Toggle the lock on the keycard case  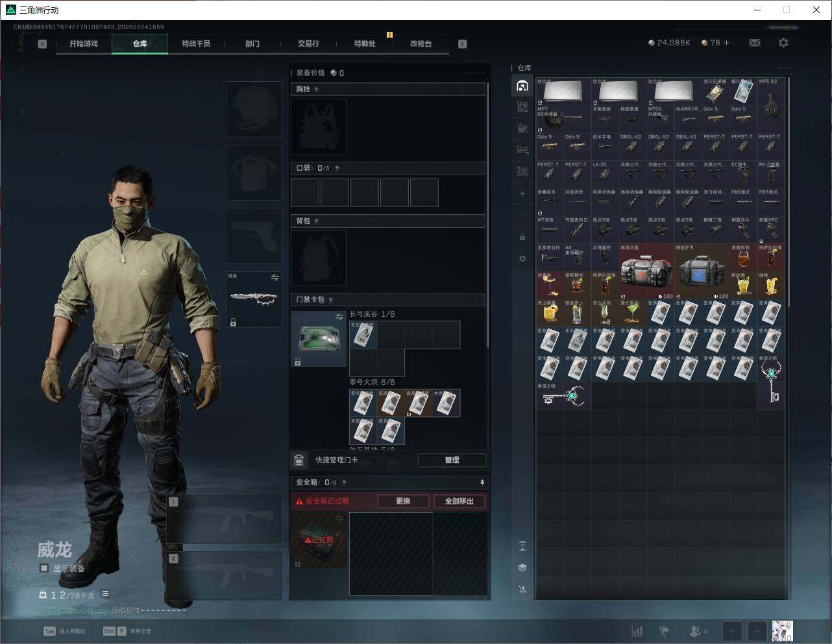[x=297, y=362]
